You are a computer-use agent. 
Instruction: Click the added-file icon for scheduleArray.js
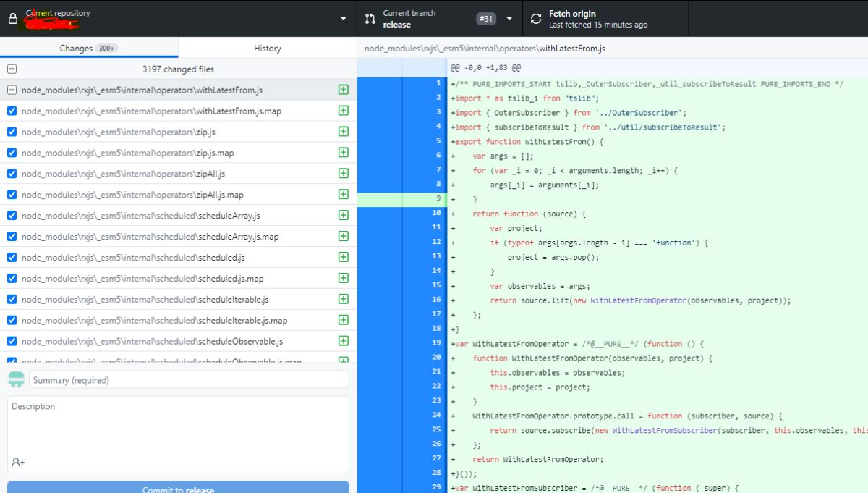tap(344, 215)
